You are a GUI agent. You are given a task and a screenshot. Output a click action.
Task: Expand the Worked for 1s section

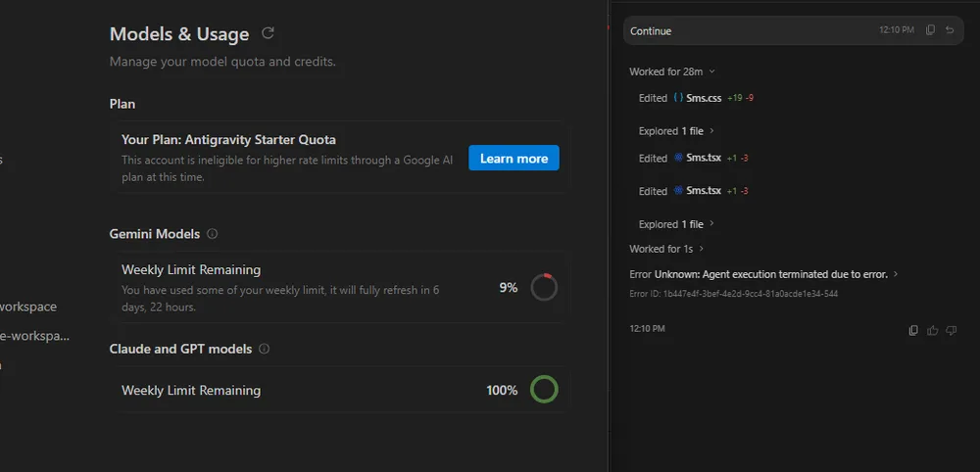coord(666,249)
